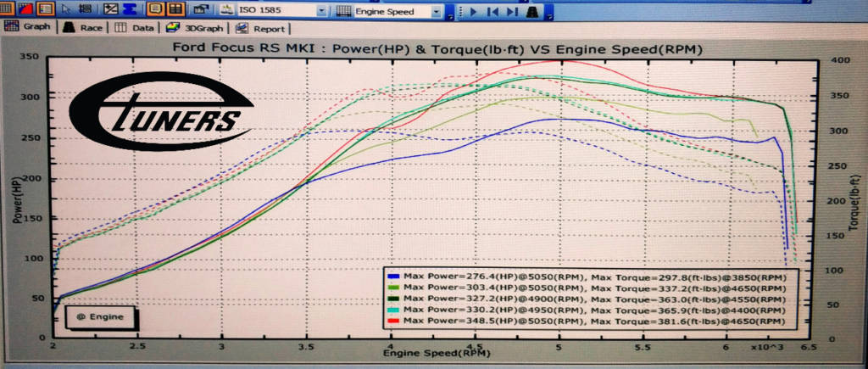Switch to the Race tab
868x369 pixels.
point(82,27)
